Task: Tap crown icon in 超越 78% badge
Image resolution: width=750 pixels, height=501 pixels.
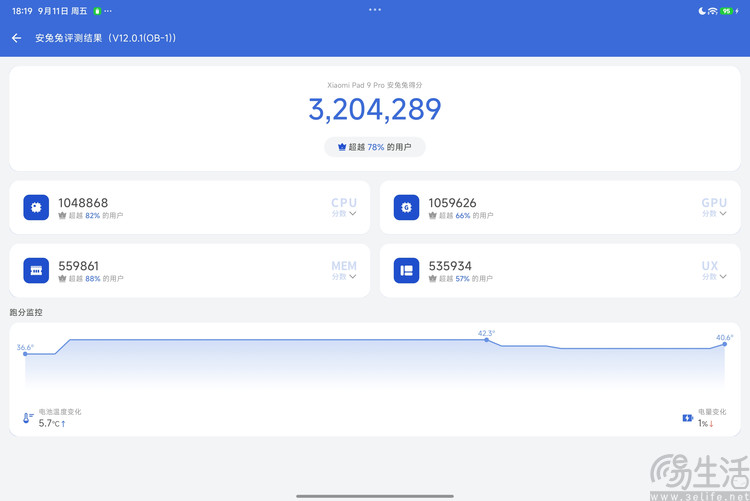Action: point(342,147)
